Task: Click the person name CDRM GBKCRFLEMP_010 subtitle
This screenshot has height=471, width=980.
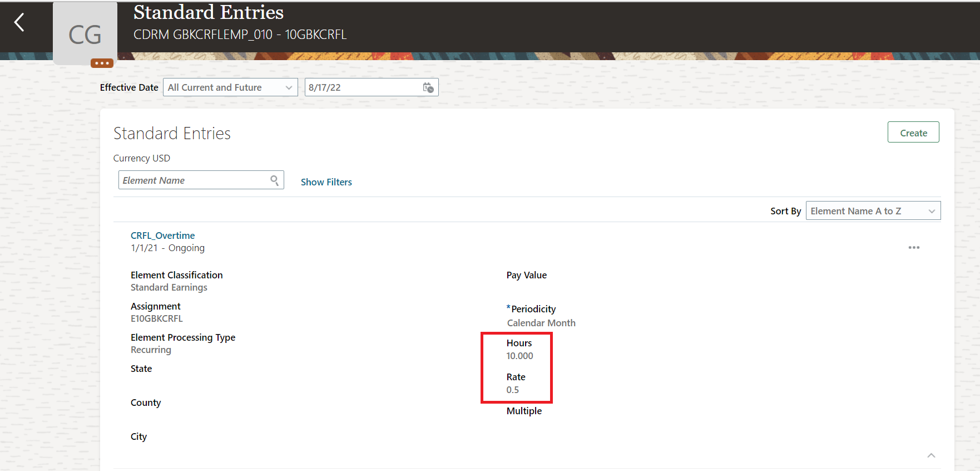Action: pos(240,35)
